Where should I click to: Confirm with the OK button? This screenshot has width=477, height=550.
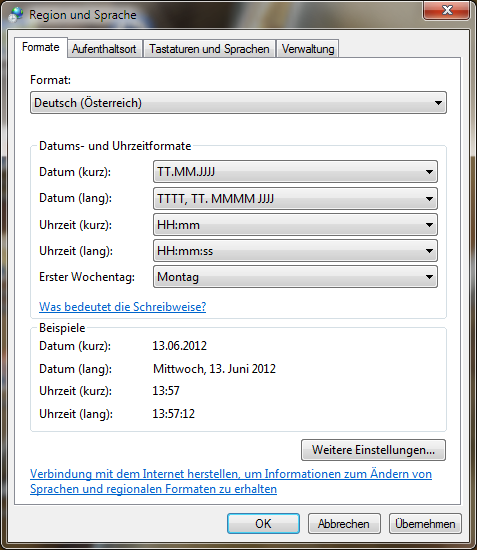click(263, 524)
